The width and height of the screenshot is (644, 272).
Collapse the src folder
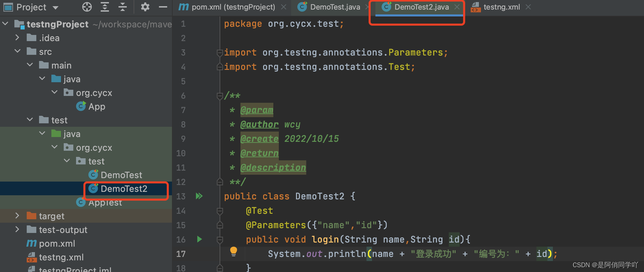pos(17,51)
